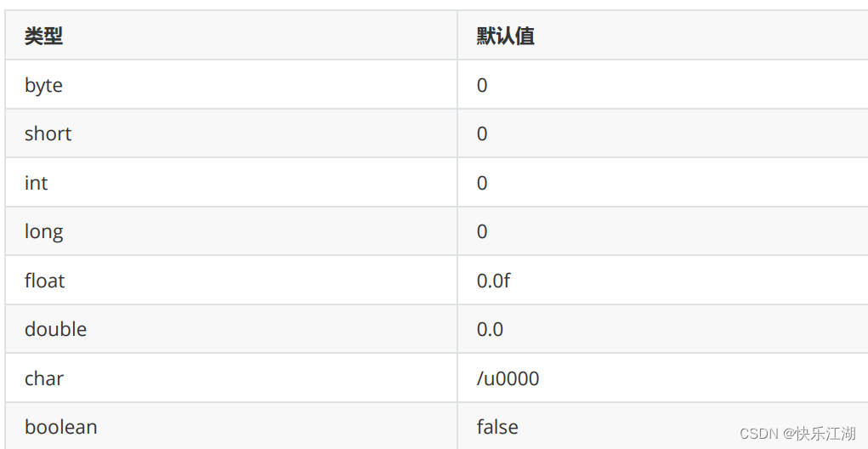Click the 类型 column header
The image size is (868, 449).
pos(43,36)
